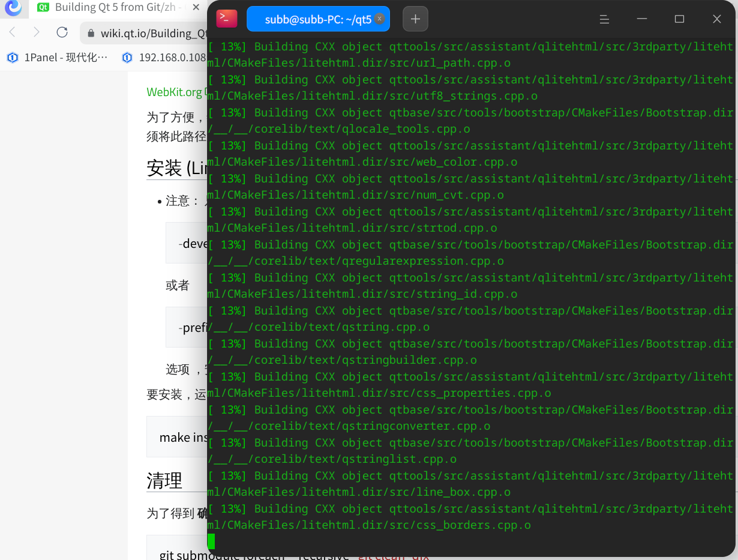
Task: Open the terminal hamburger menu
Action: pos(604,19)
